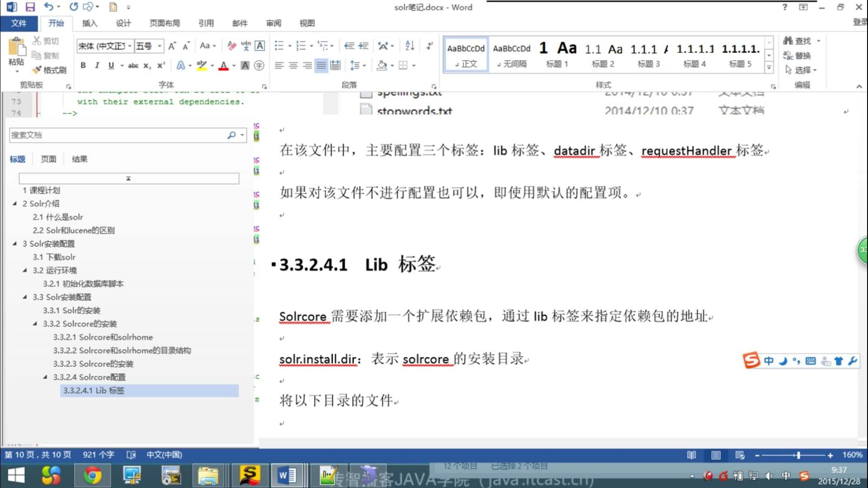Click the Windows Start button
The width and height of the screenshot is (868, 488).
click(x=16, y=475)
